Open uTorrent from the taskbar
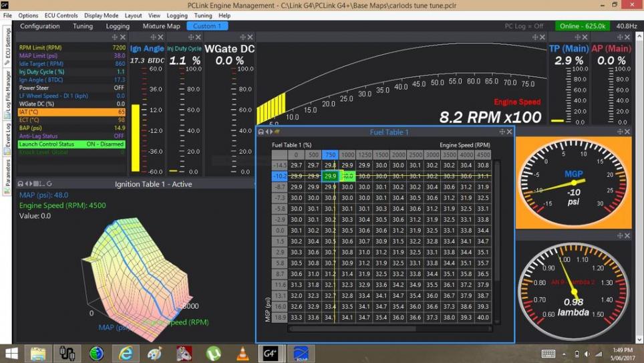This screenshot has height=363, width=644. click(x=213, y=354)
